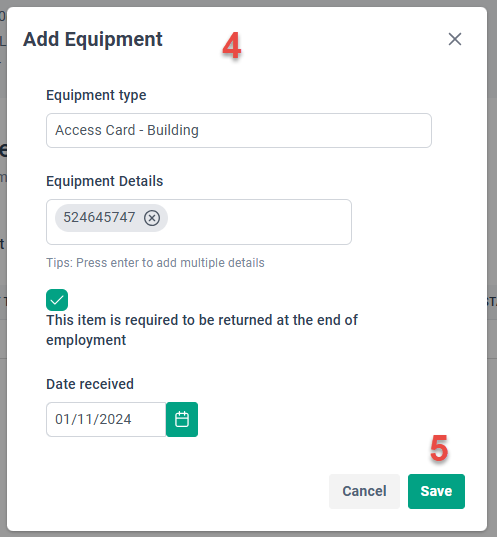The width and height of the screenshot is (497, 537).
Task: Click the Equipment type label
Action: pyautogui.click(x=96, y=95)
